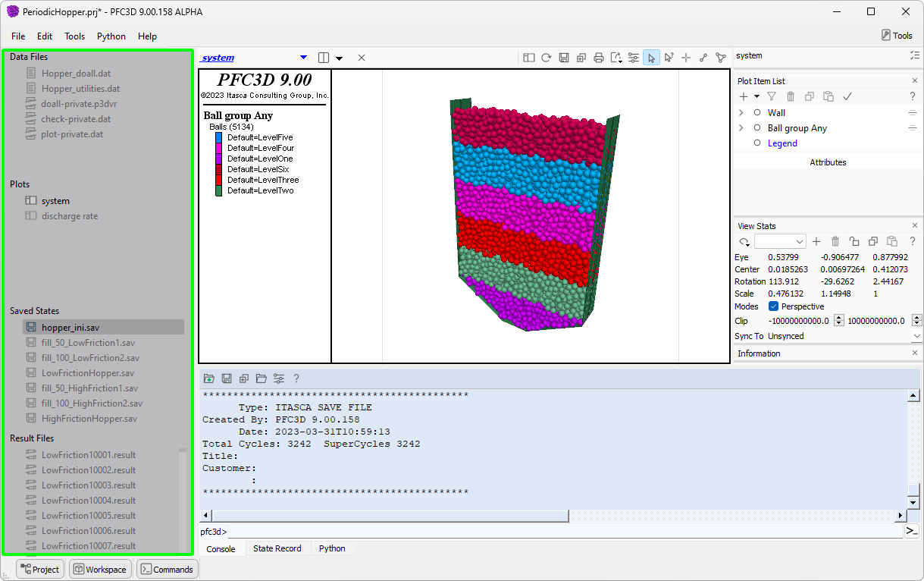The width and height of the screenshot is (924, 581).
Task: Click the Commands button
Action: pyautogui.click(x=167, y=569)
